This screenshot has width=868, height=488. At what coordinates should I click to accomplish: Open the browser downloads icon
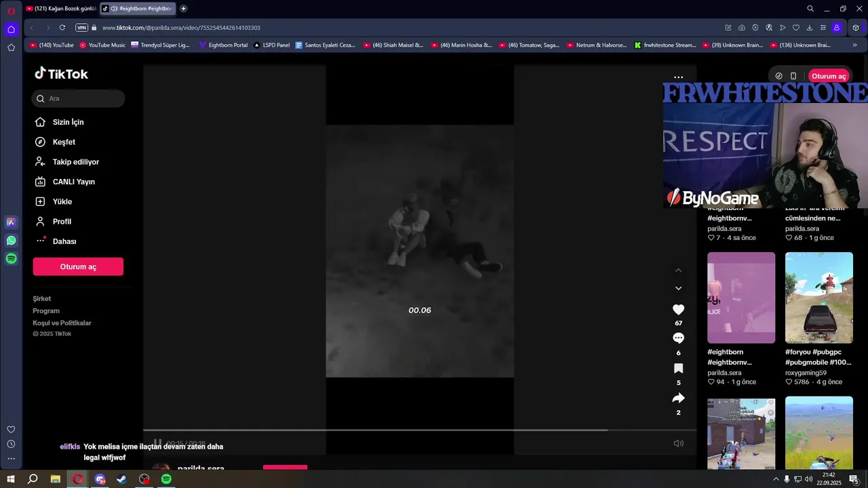810,28
